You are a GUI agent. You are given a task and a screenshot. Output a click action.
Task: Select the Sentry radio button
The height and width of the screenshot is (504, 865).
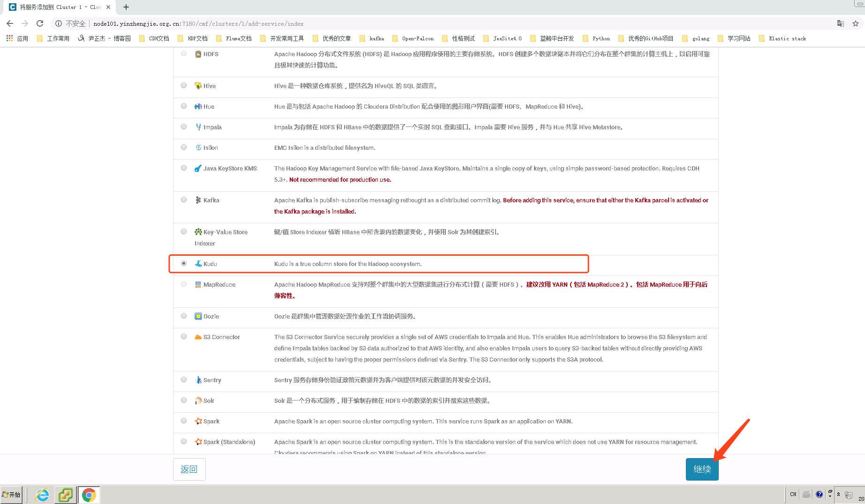(184, 379)
